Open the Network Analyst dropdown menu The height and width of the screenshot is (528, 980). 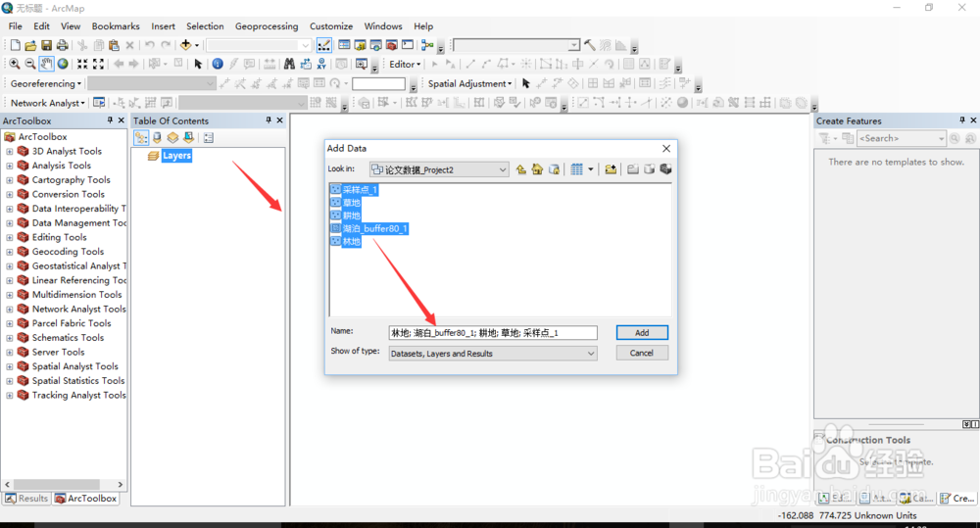(x=47, y=103)
